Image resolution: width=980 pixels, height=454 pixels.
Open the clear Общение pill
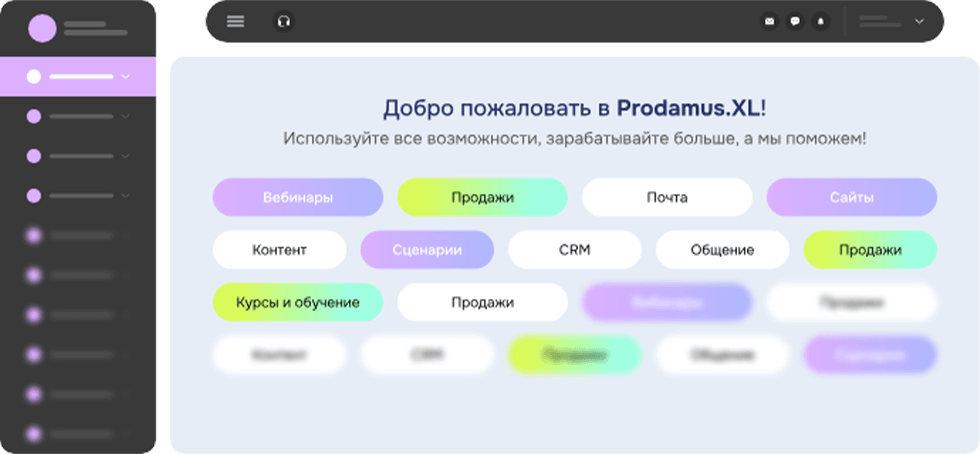tap(722, 250)
